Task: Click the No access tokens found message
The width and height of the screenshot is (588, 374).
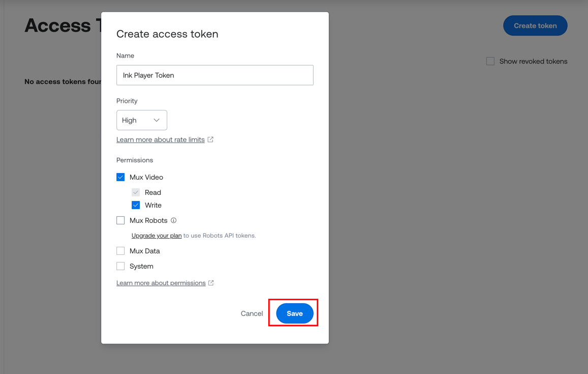Action: coord(63,81)
